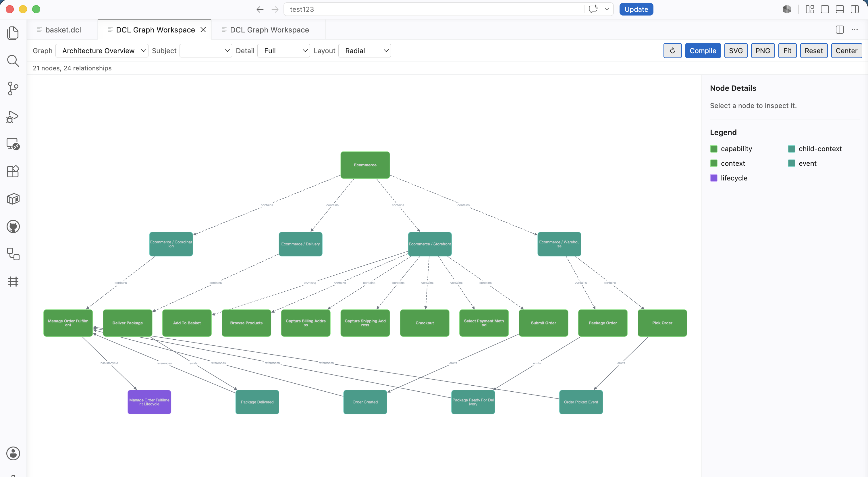Click the capability legend green swatch
The image size is (868, 477).
pos(714,149)
